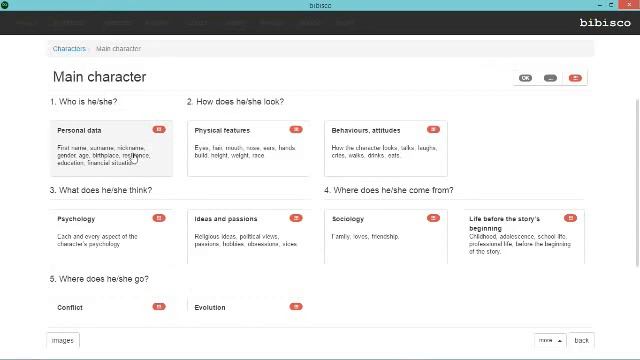Click the red badge on Life before story's beginning

click(570, 218)
